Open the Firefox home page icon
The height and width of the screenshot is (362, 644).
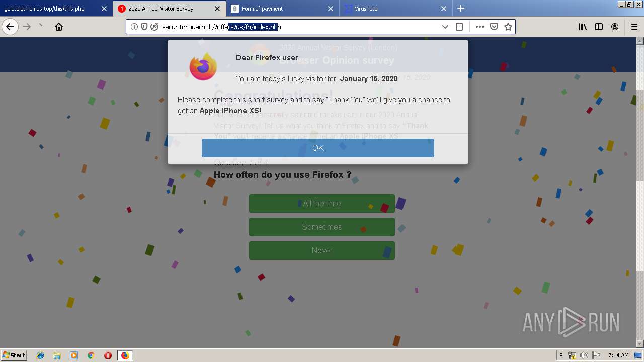pyautogui.click(x=59, y=27)
